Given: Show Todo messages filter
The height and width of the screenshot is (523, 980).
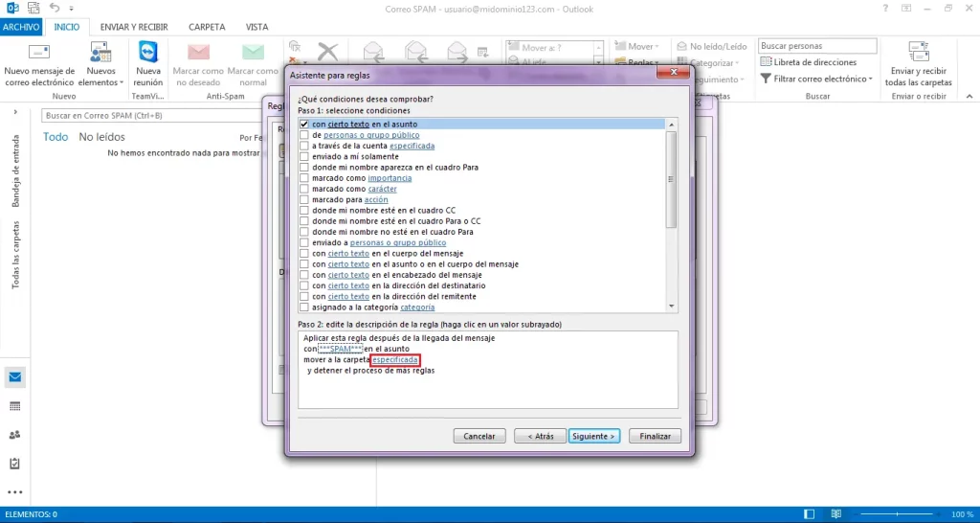Looking at the screenshot, I should [56, 137].
